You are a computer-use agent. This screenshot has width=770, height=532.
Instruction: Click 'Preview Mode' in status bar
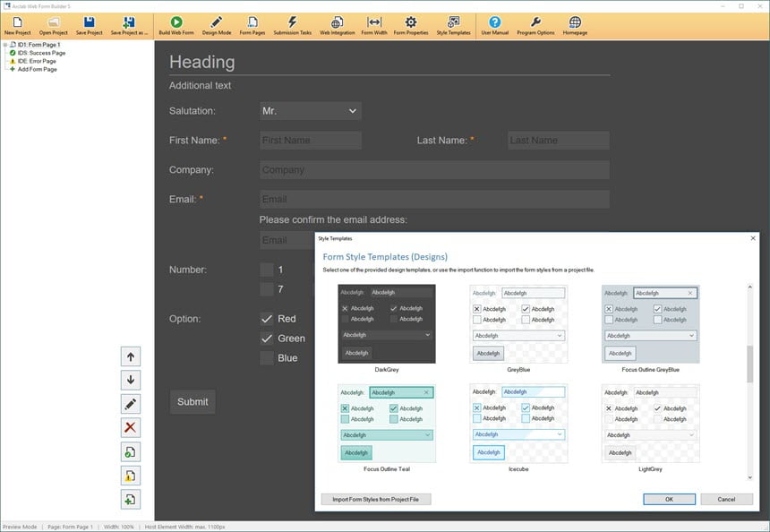[x=20, y=528]
